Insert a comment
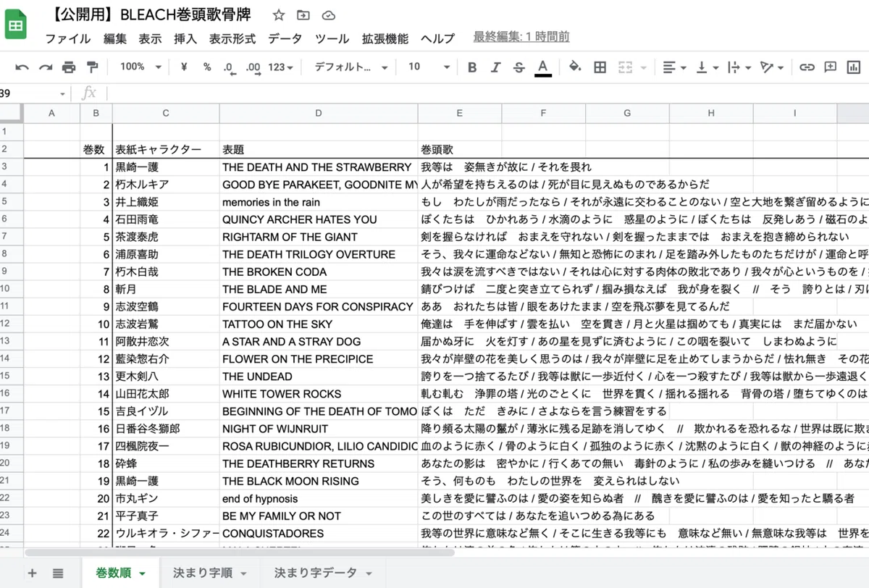Image resolution: width=869 pixels, height=588 pixels. click(831, 67)
